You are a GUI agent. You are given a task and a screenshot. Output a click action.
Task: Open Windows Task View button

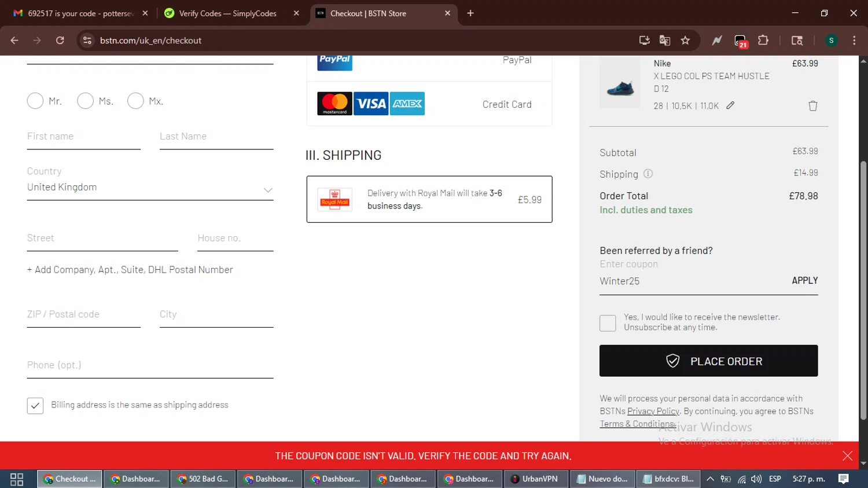[x=17, y=479]
